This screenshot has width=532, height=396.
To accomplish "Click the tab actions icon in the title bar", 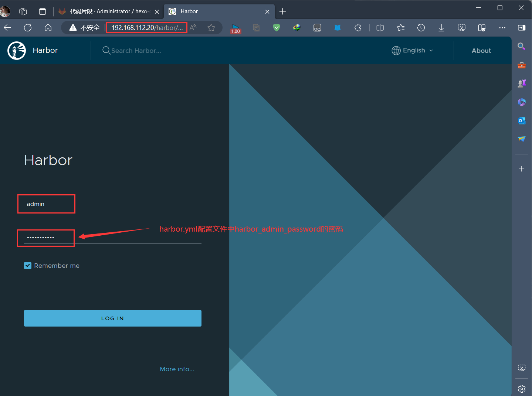I will (43, 11).
